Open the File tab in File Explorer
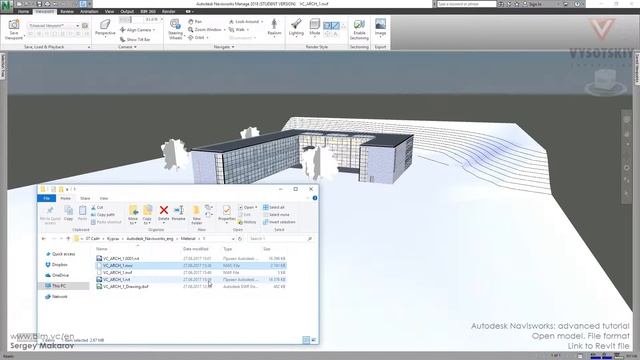 (47, 198)
